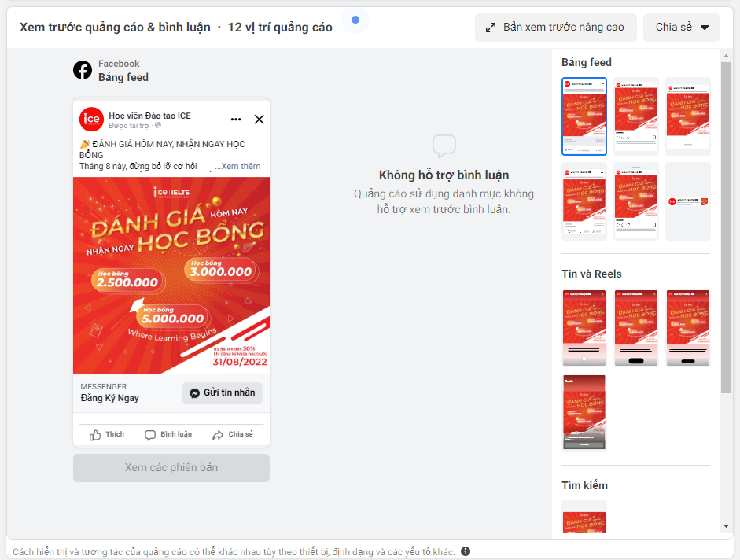Click the Facebook logo above the preview

[83, 70]
